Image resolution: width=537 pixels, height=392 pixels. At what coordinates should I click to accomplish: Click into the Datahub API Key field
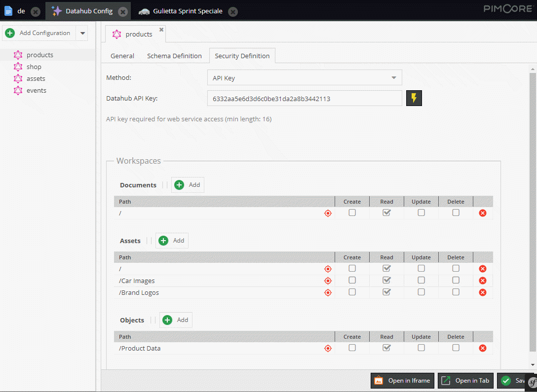tap(305, 99)
